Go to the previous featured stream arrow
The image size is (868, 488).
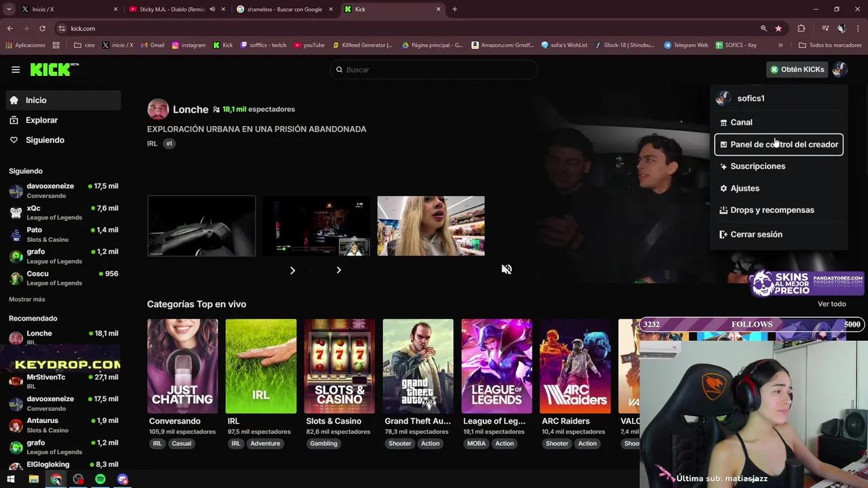click(292, 270)
